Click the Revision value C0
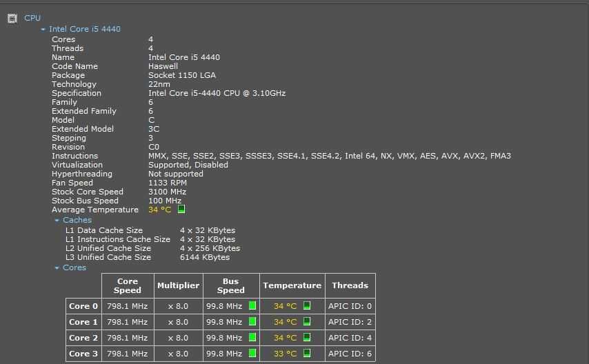The width and height of the screenshot is (589, 364). (154, 147)
